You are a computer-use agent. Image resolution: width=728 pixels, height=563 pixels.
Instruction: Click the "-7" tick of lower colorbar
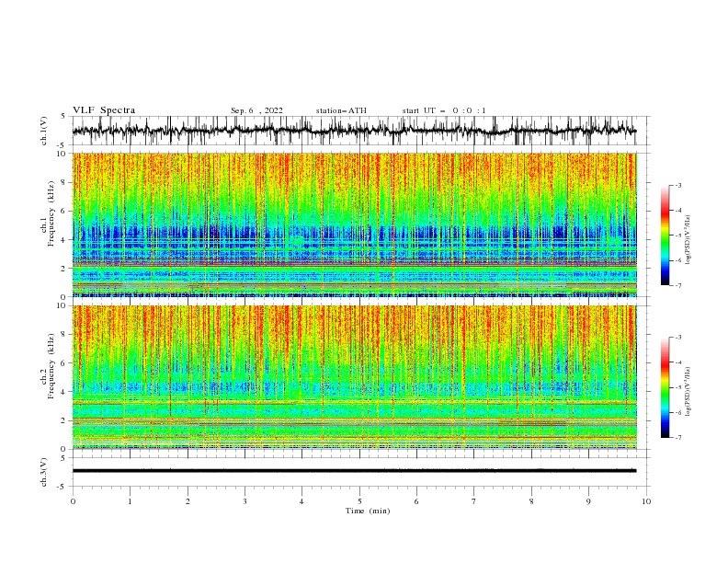(x=677, y=437)
